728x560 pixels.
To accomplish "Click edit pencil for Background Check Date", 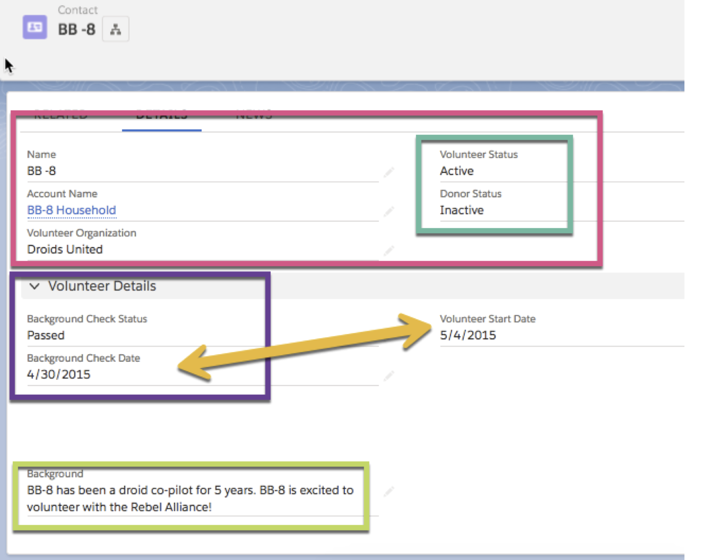I will (389, 376).
